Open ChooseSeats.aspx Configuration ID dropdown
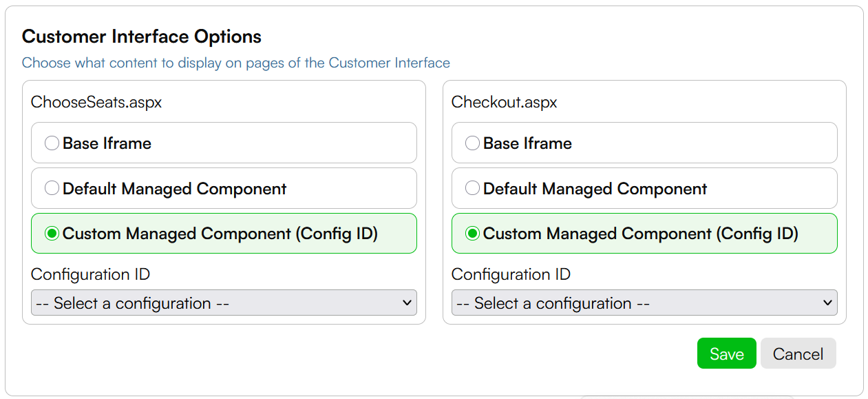 [224, 303]
